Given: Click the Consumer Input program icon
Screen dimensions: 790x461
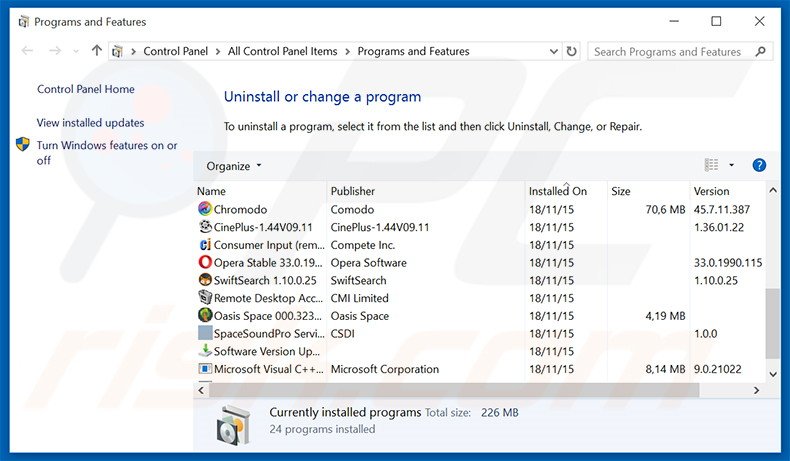Looking at the screenshot, I should (205, 244).
